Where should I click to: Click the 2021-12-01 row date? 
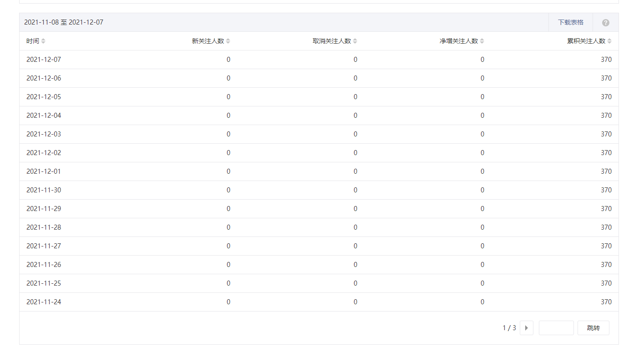pyautogui.click(x=44, y=171)
